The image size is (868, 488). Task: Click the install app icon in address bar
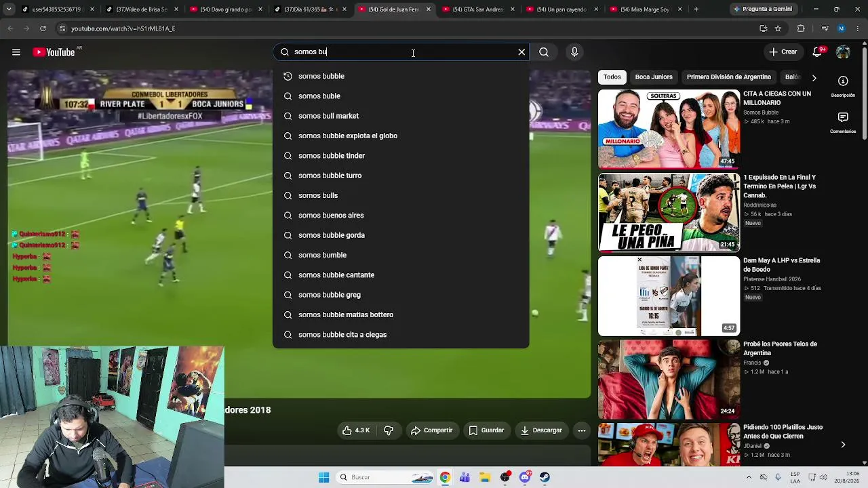point(763,28)
